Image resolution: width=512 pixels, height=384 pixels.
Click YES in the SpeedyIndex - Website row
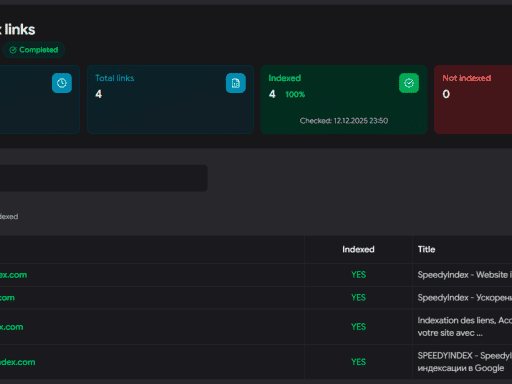click(x=358, y=275)
